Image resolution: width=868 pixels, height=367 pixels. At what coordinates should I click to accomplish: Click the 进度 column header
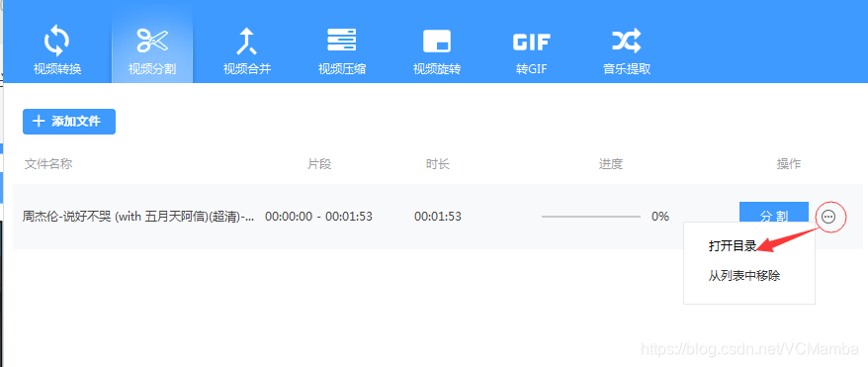point(611,164)
